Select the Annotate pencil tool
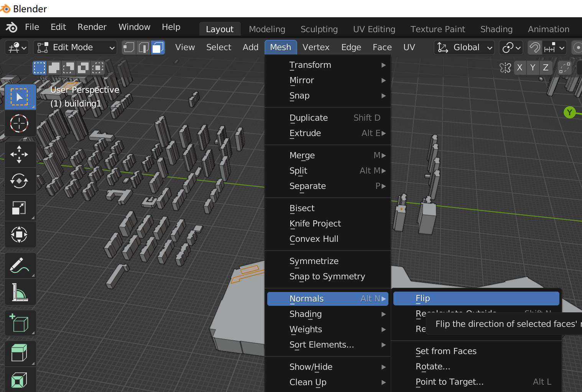This screenshot has width=582, height=392. point(19,265)
